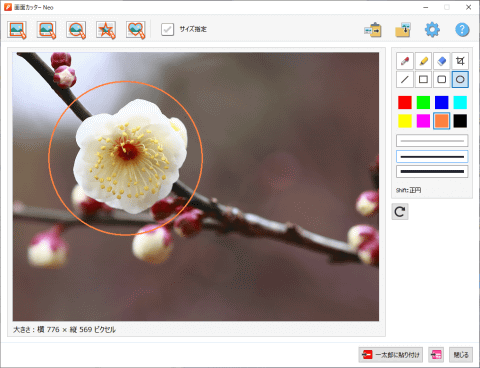Pick the yellow color swatch

405,121
